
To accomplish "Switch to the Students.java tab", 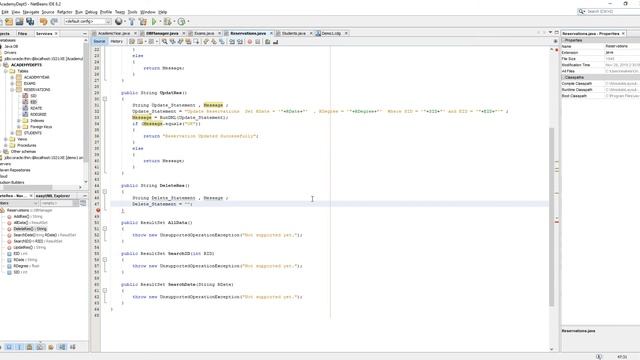I will (293, 33).
